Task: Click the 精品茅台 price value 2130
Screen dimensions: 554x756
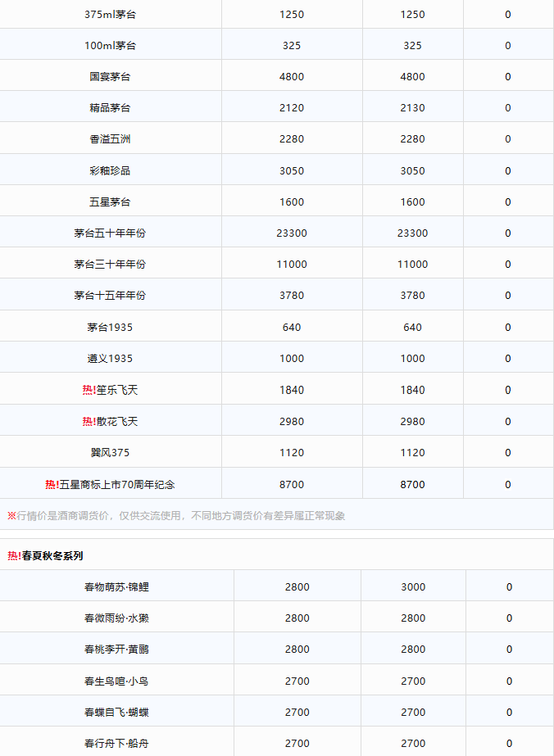Action: (x=412, y=108)
